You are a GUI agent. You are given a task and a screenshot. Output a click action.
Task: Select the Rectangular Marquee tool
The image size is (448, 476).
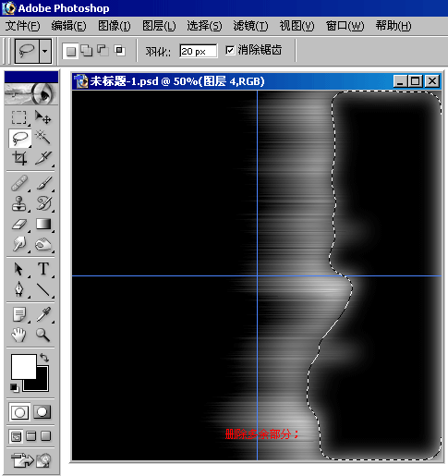pos(19,117)
